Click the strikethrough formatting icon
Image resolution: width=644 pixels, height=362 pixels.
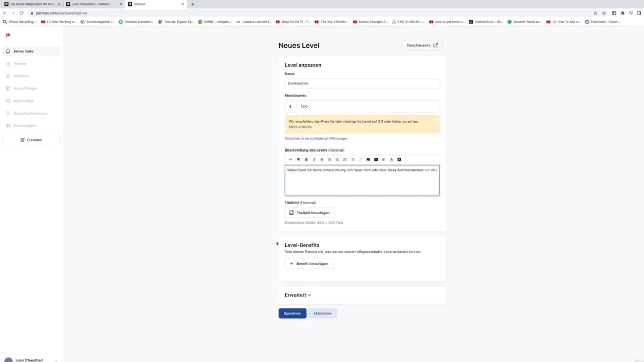click(x=321, y=159)
